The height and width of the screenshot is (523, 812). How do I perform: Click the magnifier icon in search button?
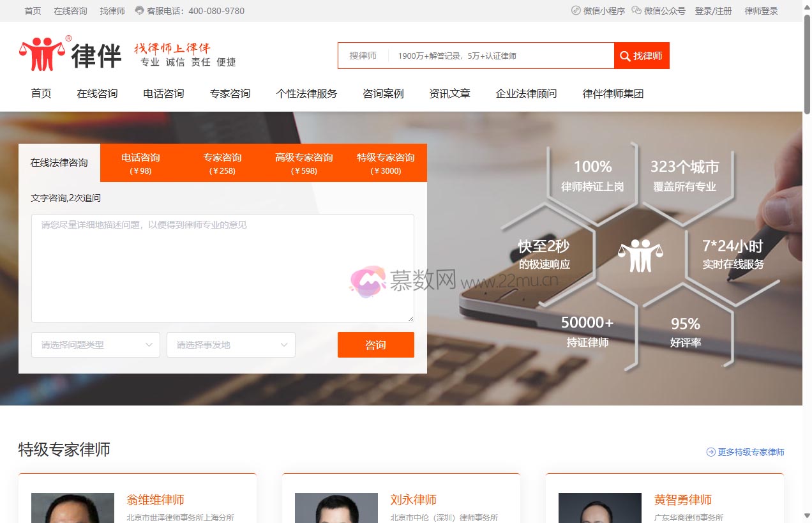tap(625, 56)
